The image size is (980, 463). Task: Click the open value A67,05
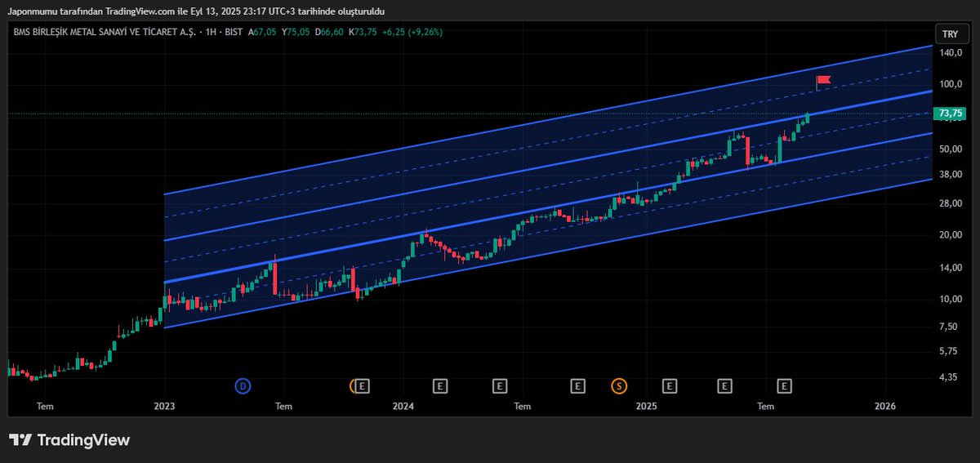262,33
